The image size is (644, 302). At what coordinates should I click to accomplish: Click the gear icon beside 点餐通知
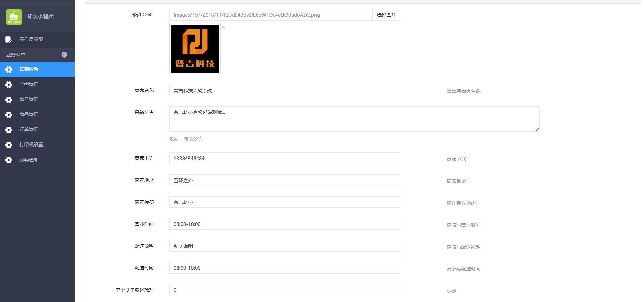click(9, 160)
